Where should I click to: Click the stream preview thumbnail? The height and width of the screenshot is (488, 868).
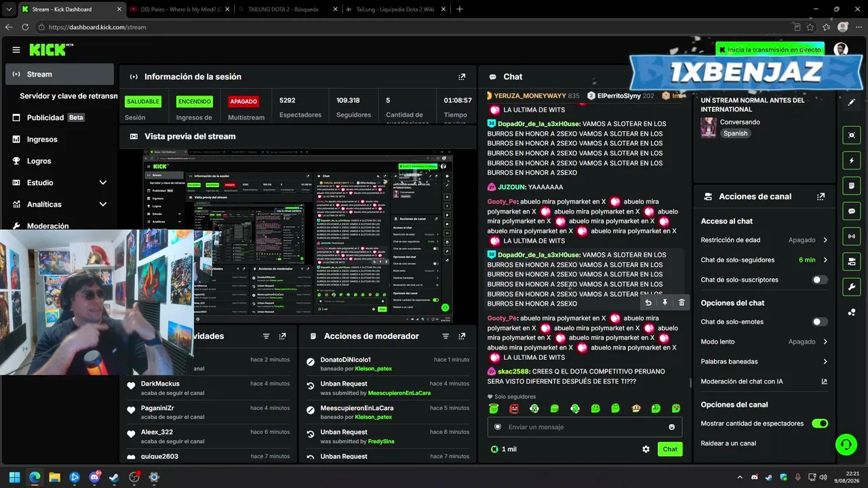(298, 236)
